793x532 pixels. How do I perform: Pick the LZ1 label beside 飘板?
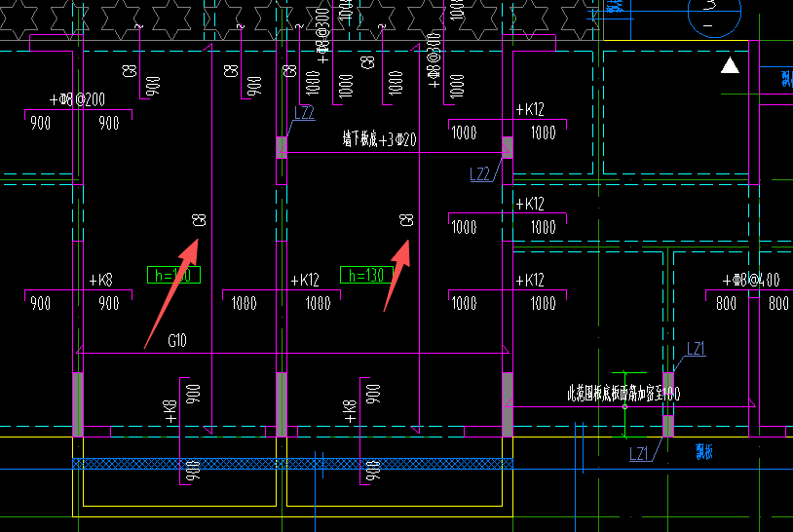point(639,454)
